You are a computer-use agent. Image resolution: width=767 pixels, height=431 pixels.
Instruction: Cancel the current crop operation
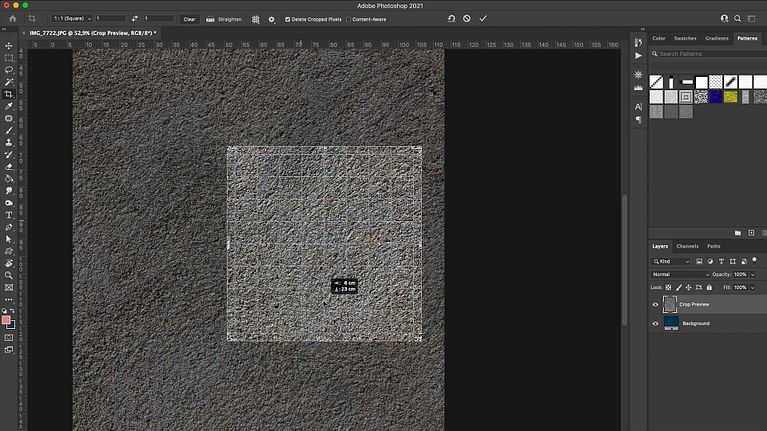(x=466, y=19)
